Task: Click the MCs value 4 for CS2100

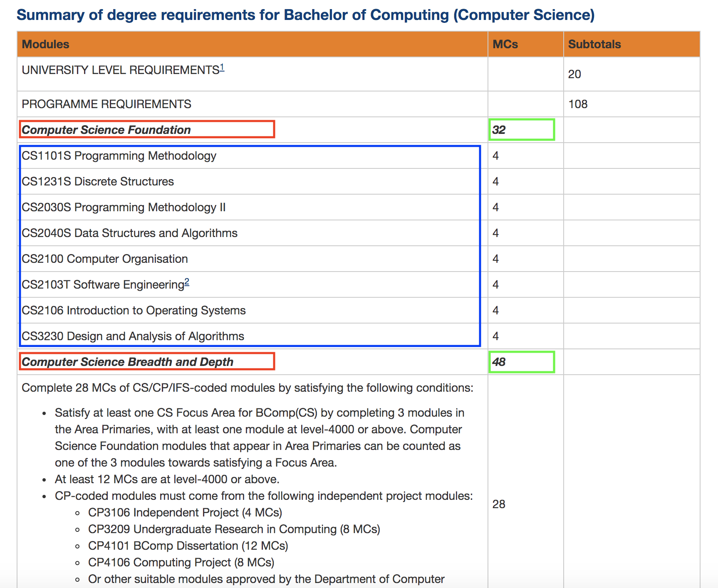Action: click(495, 259)
